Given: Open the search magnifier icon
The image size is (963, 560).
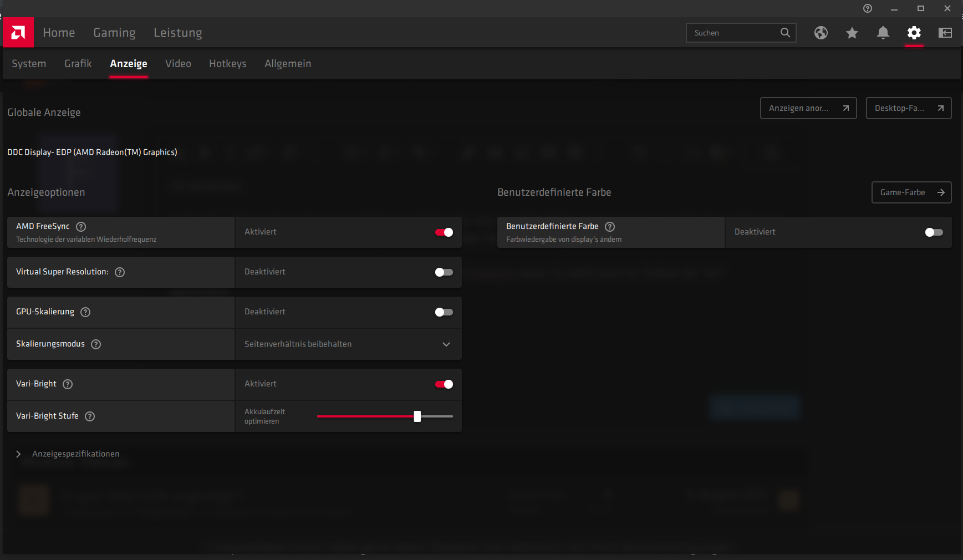Looking at the screenshot, I should pos(785,33).
